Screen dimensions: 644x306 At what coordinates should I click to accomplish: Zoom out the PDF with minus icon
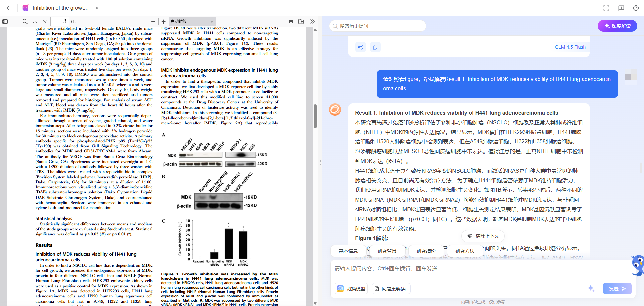(153, 21)
